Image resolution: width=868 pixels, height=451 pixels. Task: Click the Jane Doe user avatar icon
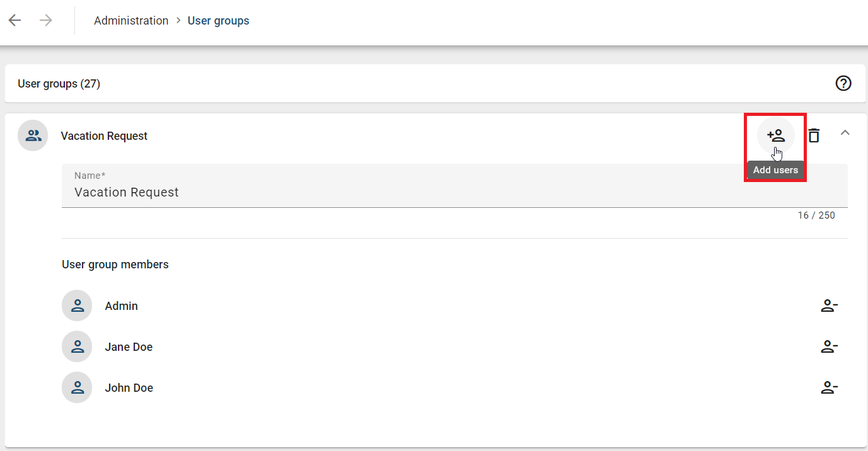coord(76,346)
